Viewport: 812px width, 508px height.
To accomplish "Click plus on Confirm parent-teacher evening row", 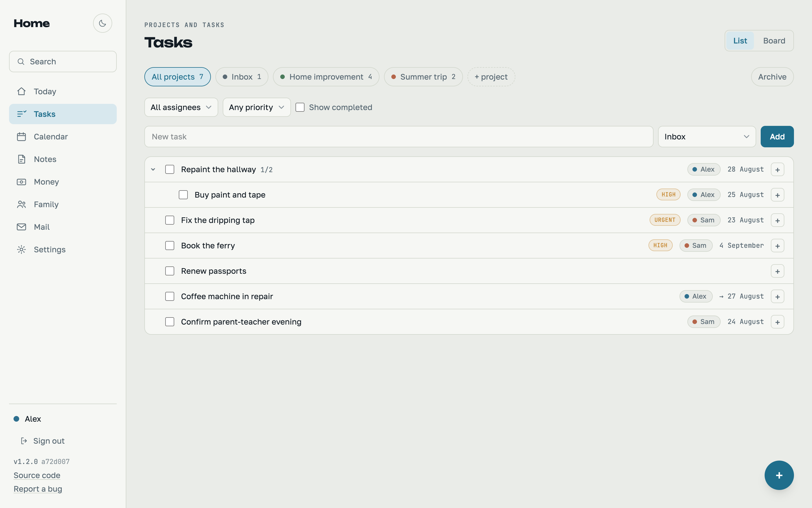I will (x=777, y=322).
